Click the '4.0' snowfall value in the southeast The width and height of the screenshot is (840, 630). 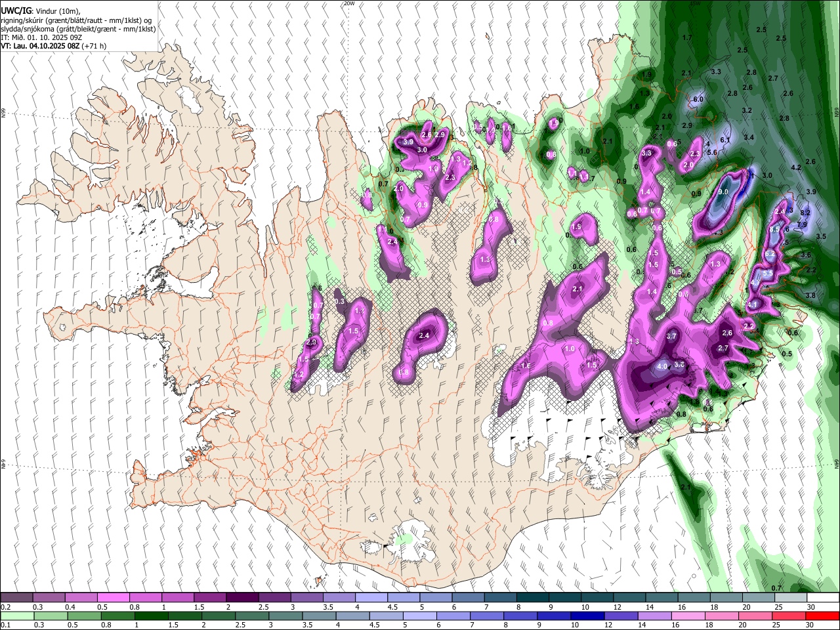coord(662,366)
